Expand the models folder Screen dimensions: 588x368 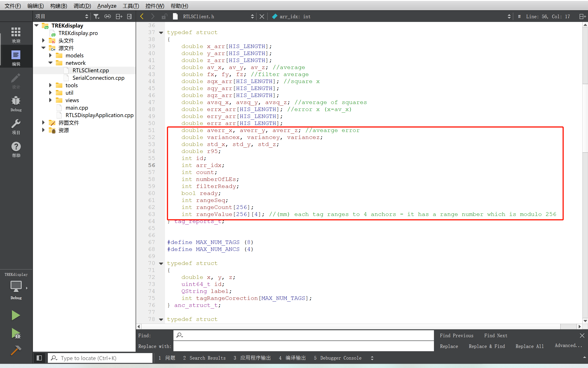(x=50, y=56)
